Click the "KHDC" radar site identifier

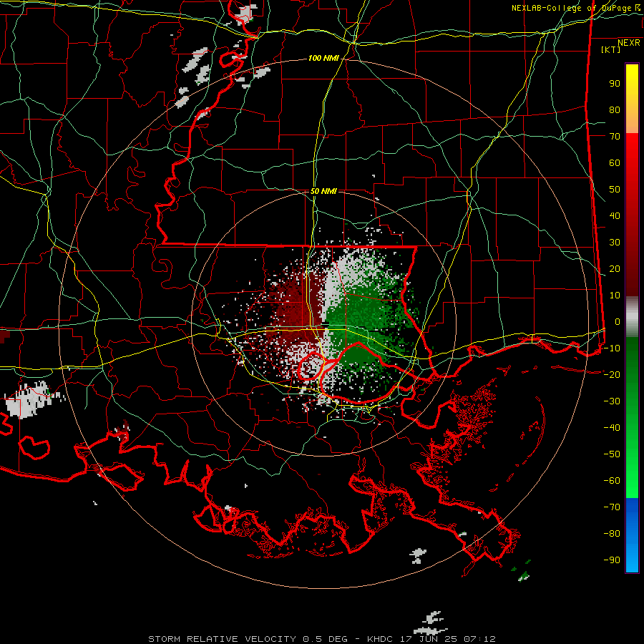click(x=381, y=639)
